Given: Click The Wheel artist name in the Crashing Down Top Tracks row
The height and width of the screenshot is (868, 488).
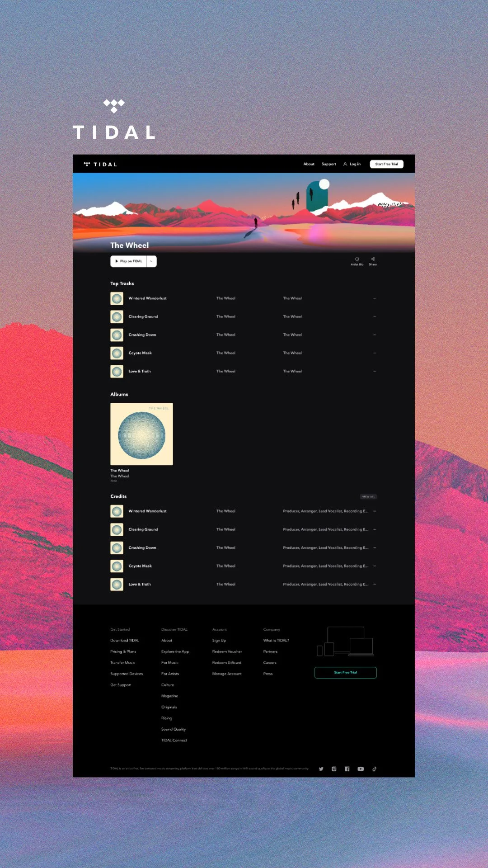Looking at the screenshot, I should coord(226,335).
